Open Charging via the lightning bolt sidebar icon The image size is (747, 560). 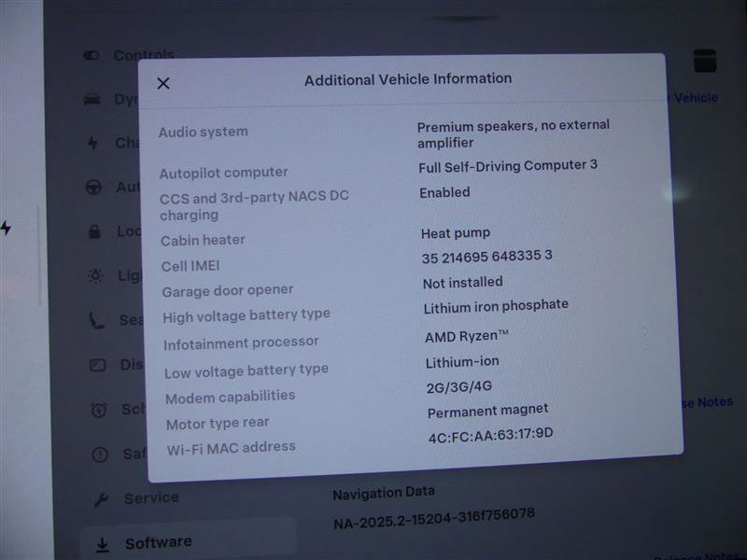point(92,143)
